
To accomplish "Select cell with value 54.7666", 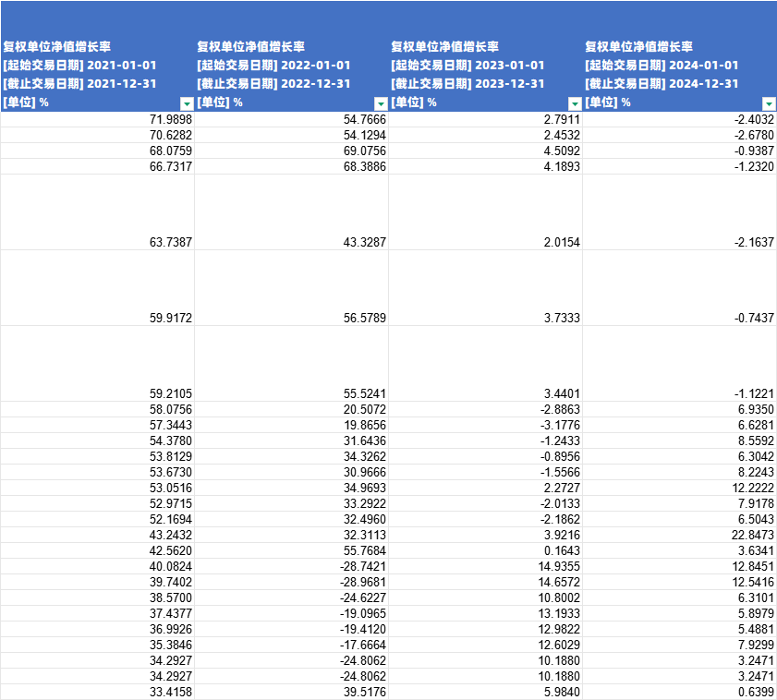I will click(291, 119).
